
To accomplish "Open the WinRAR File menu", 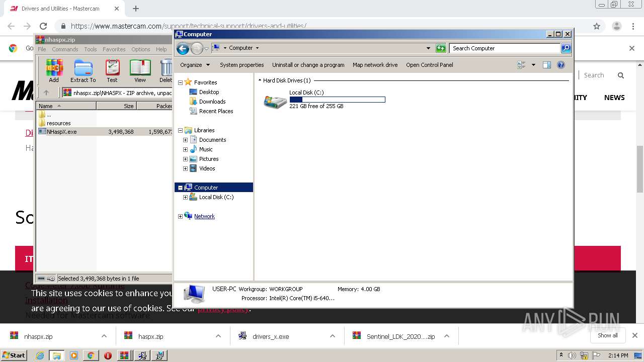I will 42,49.
